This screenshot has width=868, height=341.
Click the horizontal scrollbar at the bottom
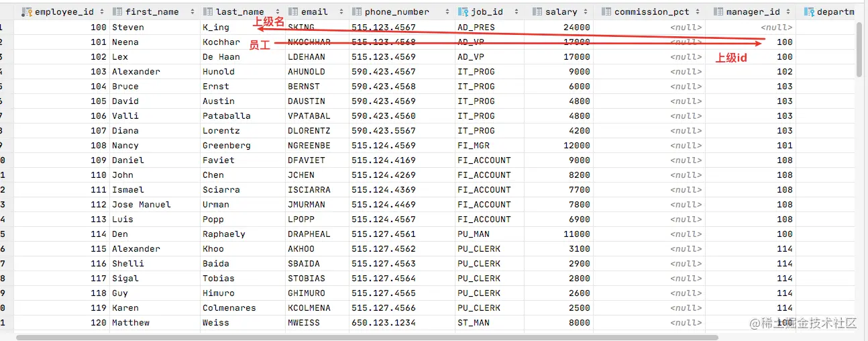[x=367, y=337]
